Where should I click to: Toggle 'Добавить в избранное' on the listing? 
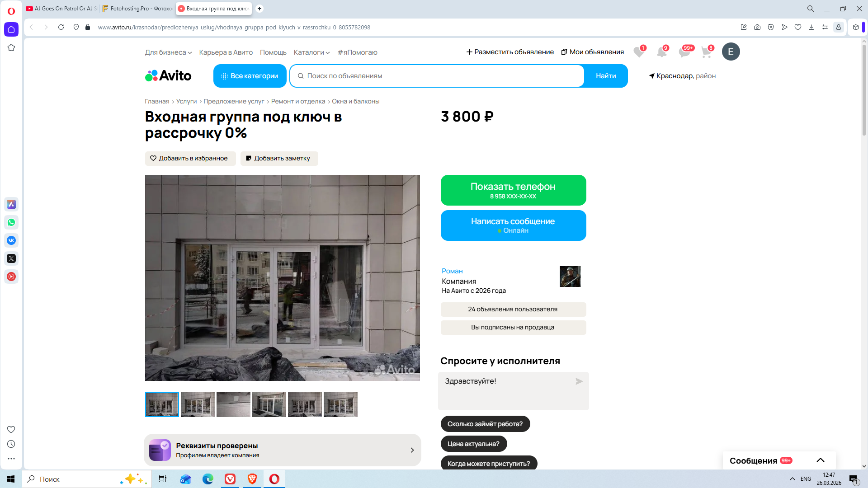[x=190, y=158]
